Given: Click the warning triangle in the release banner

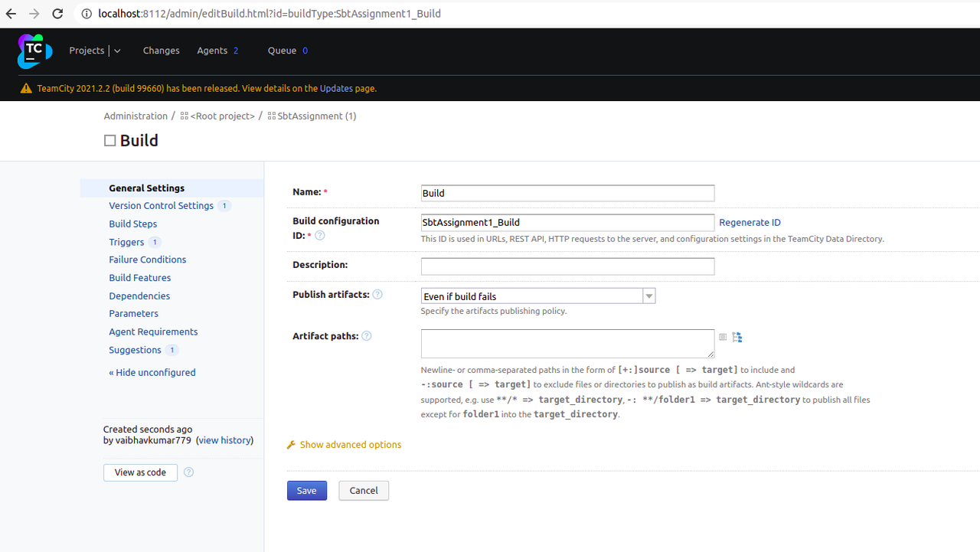Looking at the screenshot, I should [25, 87].
